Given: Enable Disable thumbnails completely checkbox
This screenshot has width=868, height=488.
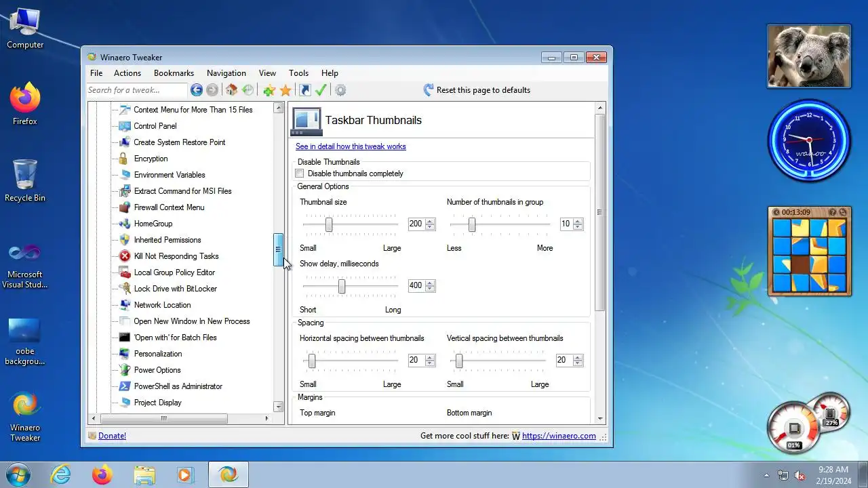Looking at the screenshot, I should point(300,174).
